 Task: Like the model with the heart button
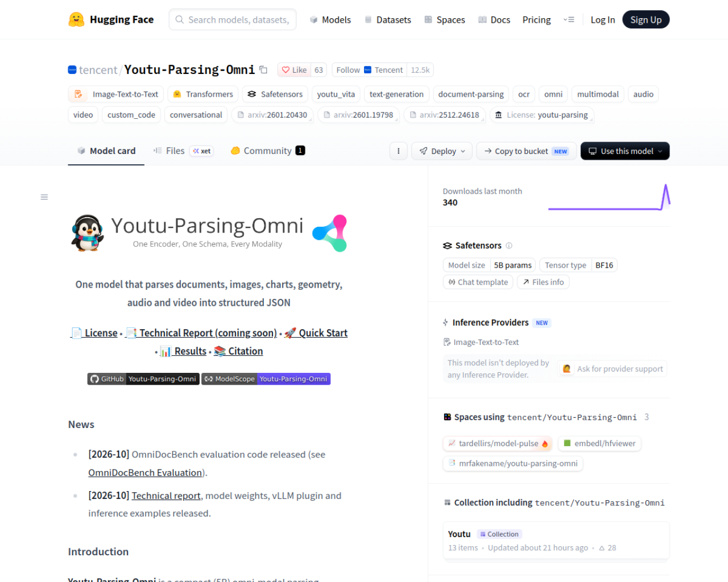point(295,70)
